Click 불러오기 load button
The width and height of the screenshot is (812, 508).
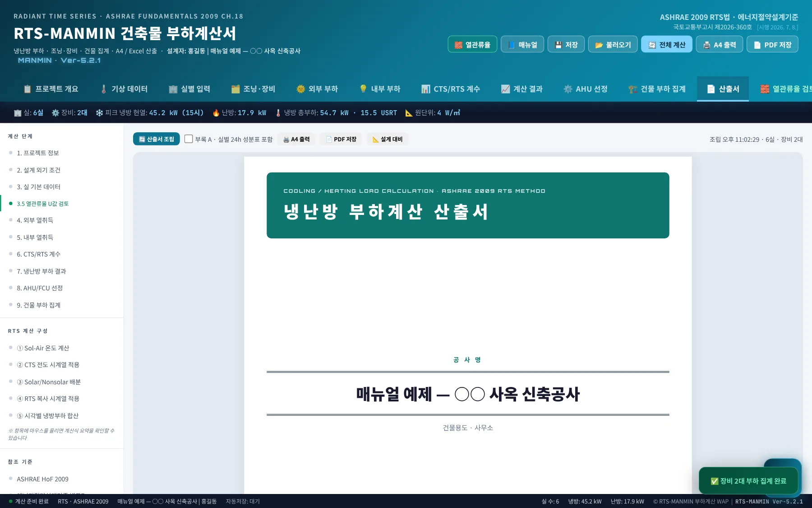613,44
